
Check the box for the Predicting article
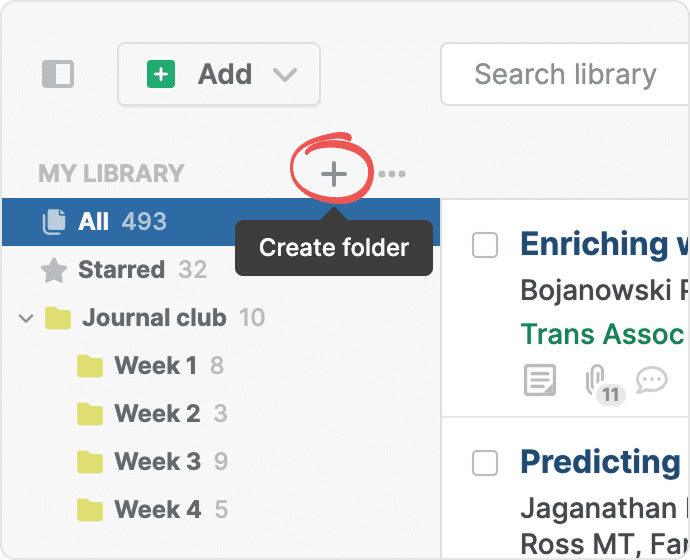(x=485, y=462)
